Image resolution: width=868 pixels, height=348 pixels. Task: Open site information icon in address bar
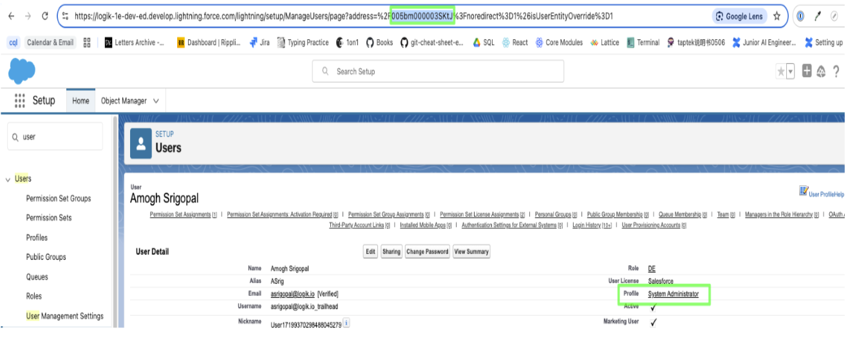[66, 16]
